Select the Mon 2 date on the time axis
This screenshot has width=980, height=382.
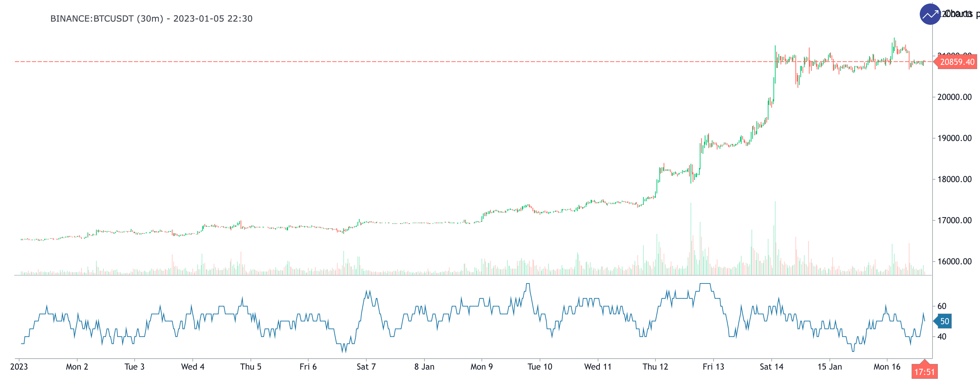[77, 367]
